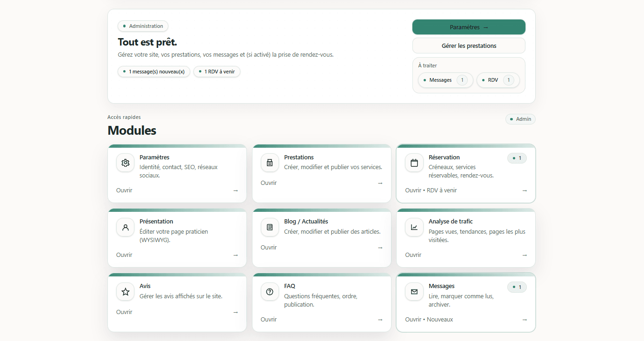644x341 pixels.
Task: Click the Admin chip near Accès rapides
Action: (x=520, y=119)
